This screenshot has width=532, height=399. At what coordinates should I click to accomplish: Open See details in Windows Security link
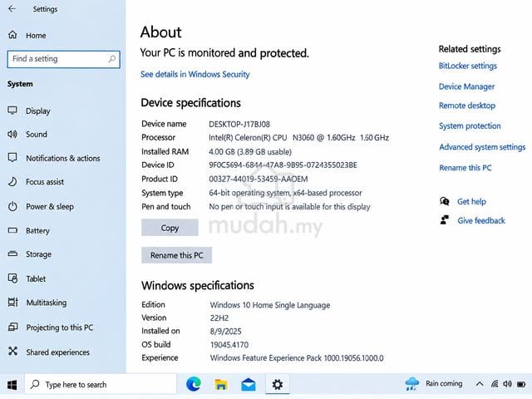coord(195,74)
